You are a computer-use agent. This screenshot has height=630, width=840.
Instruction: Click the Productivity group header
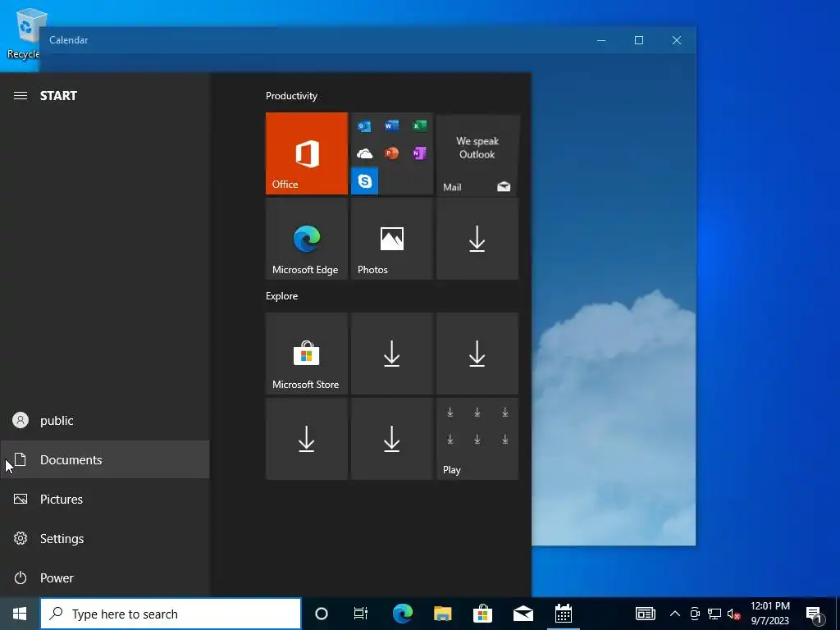291,96
